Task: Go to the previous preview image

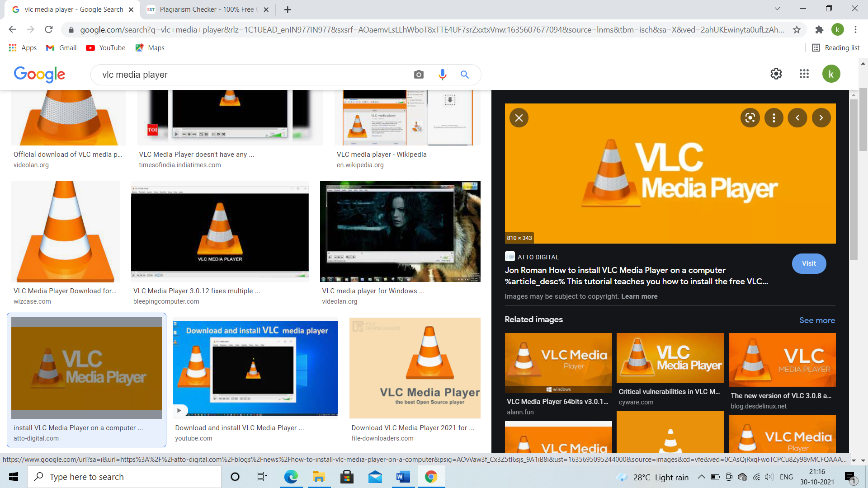Action: coord(797,118)
